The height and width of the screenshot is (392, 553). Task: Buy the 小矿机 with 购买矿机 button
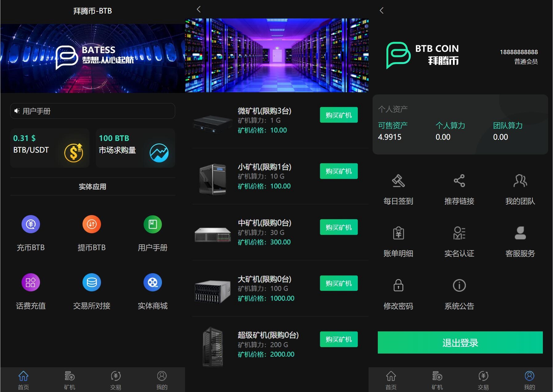tap(339, 171)
